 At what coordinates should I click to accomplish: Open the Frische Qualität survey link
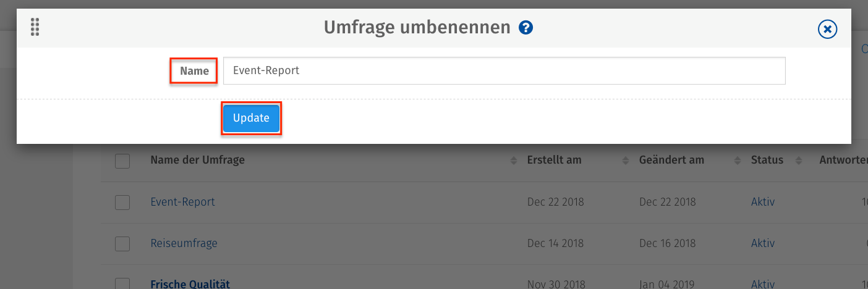pos(190,284)
